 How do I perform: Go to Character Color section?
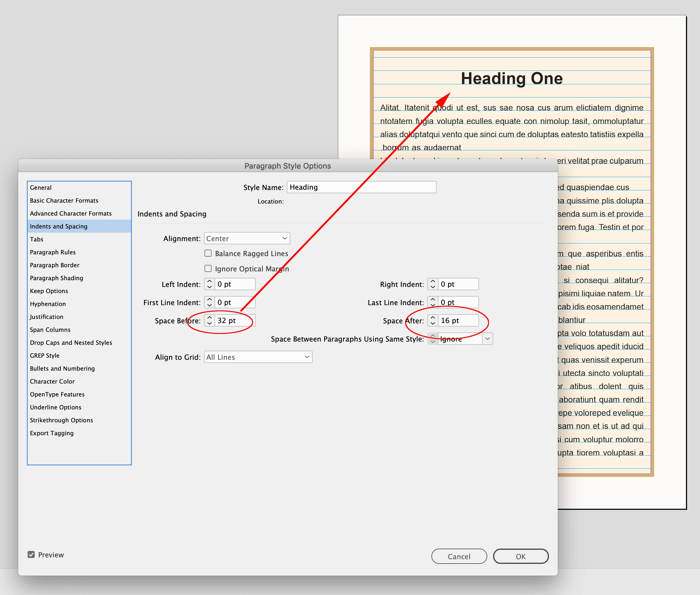point(52,381)
